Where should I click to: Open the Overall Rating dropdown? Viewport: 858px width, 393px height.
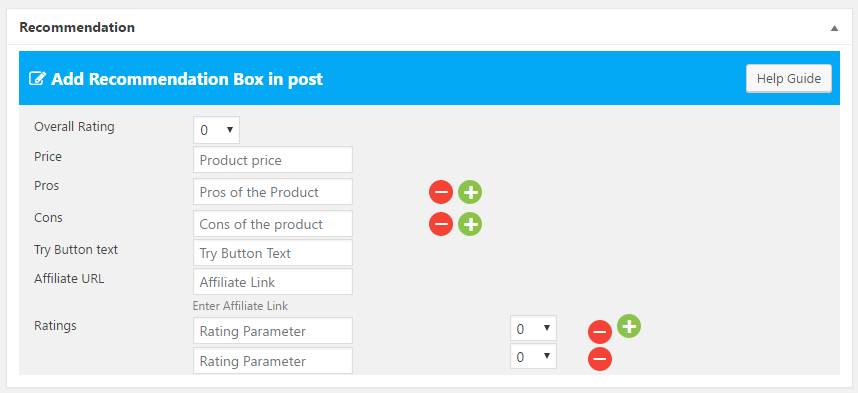pos(216,130)
